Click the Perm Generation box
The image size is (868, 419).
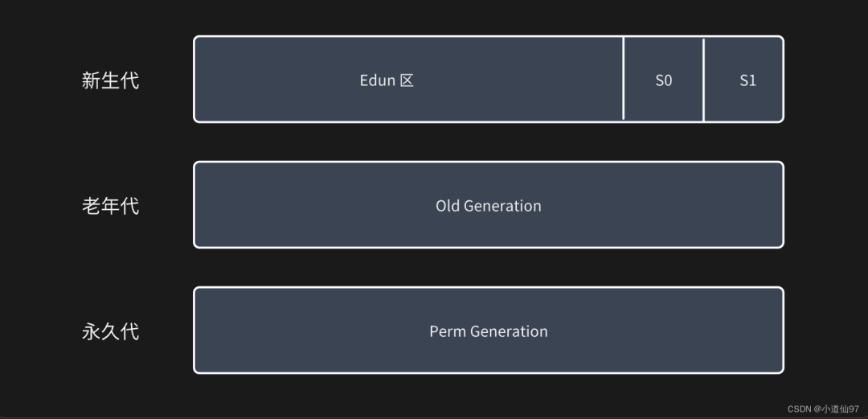(x=489, y=331)
